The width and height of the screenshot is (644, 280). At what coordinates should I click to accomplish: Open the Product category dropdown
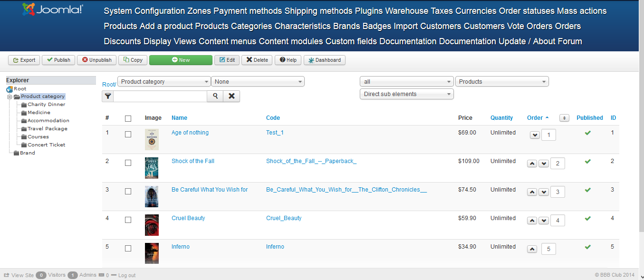click(164, 82)
